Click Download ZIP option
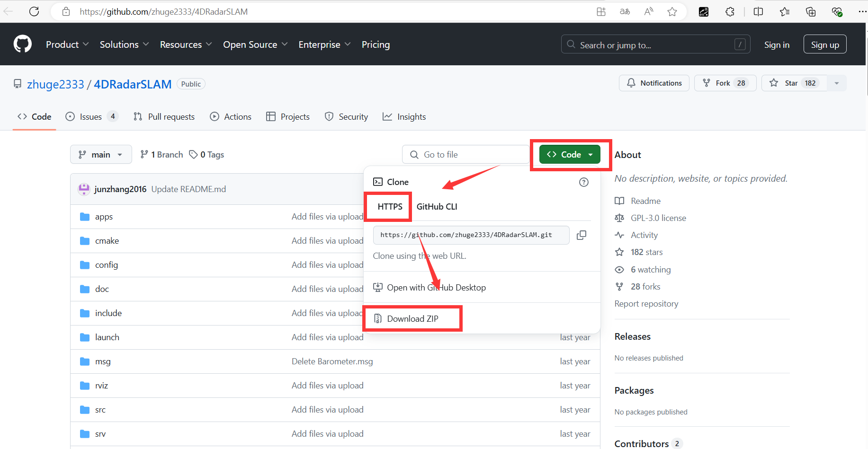This screenshot has height=449, width=868. (412, 318)
